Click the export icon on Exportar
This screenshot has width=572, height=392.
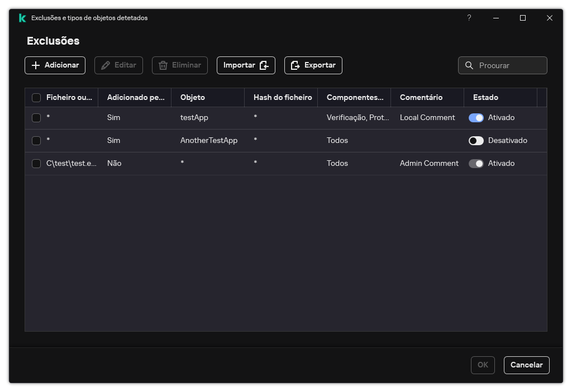coord(294,65)
